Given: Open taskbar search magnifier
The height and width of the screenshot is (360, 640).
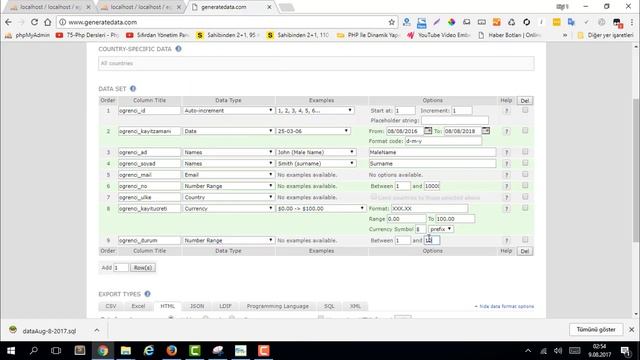Looking at the screenshot, I should tap(34, 351).
